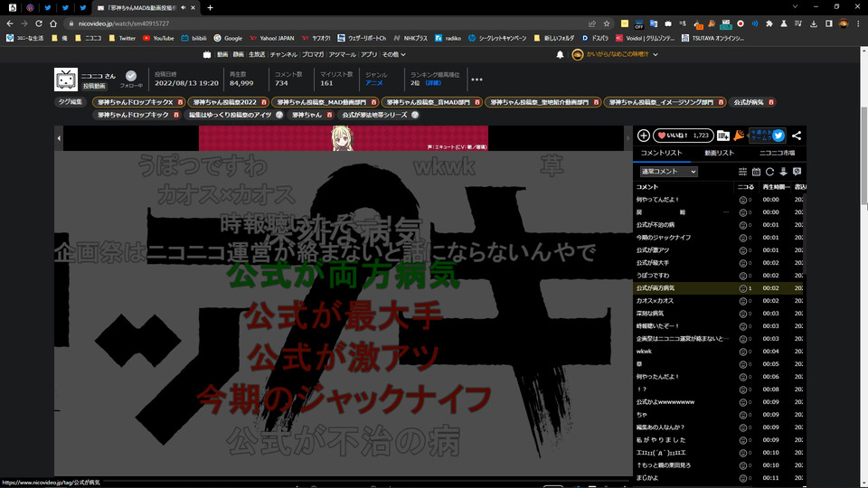Screen dimensions: 868x488
Task: Expand the user account menu chevron
Action: pyautogui.click(x=655, y=55)
